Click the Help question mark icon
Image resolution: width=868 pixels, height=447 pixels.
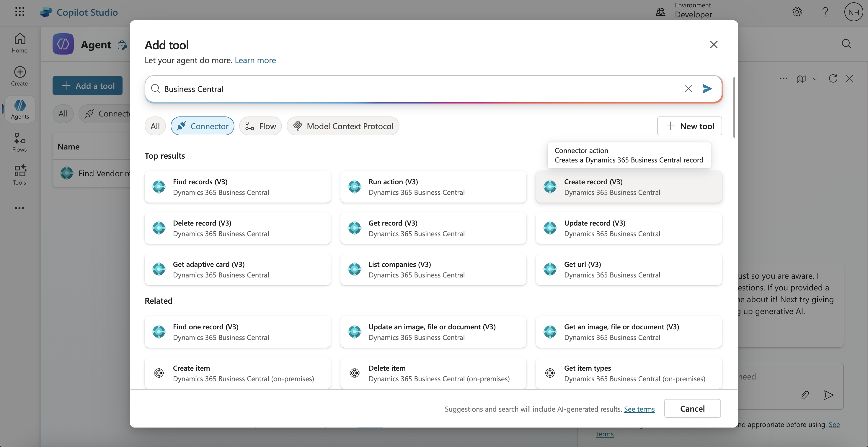825,12
